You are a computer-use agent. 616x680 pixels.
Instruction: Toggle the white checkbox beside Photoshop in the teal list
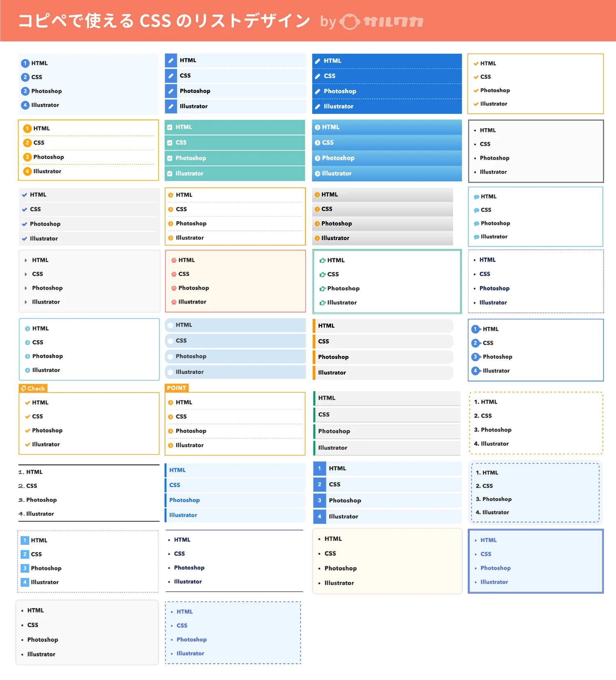pyautogui.click(x=170, y=158)
